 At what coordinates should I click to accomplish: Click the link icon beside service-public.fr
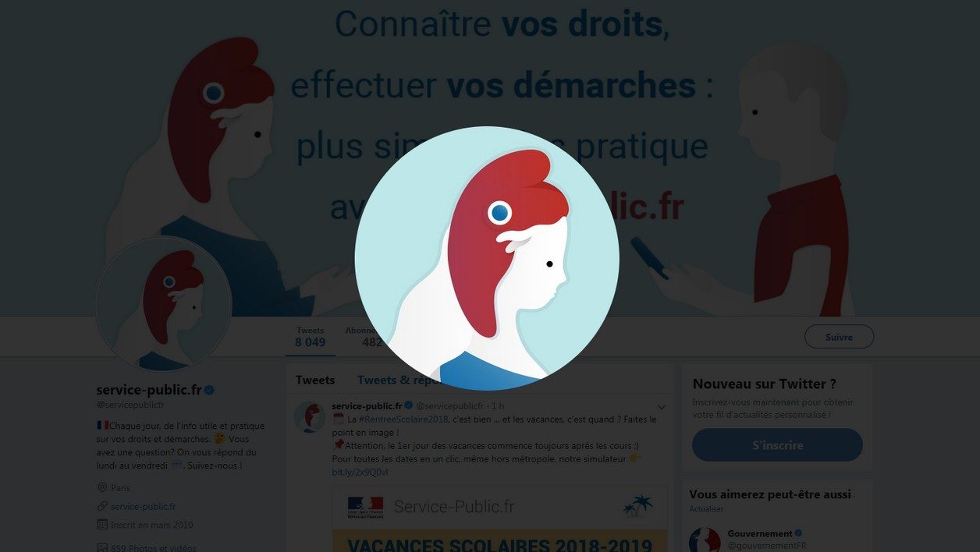coord(101,506)
